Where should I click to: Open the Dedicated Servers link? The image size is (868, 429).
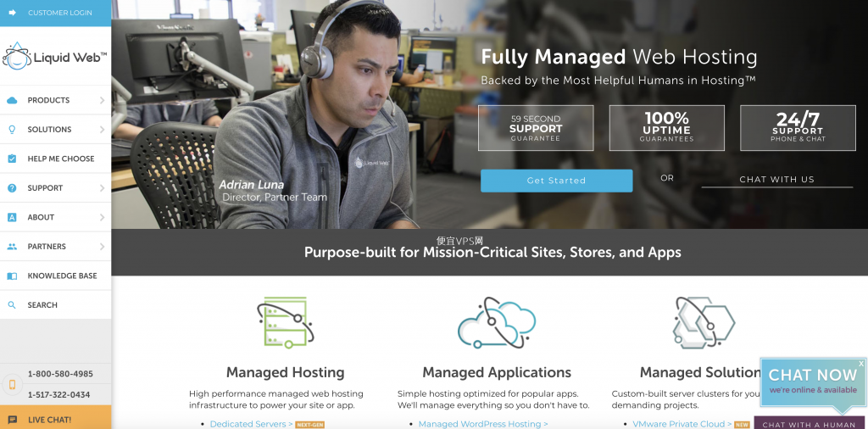click(251, 424)
